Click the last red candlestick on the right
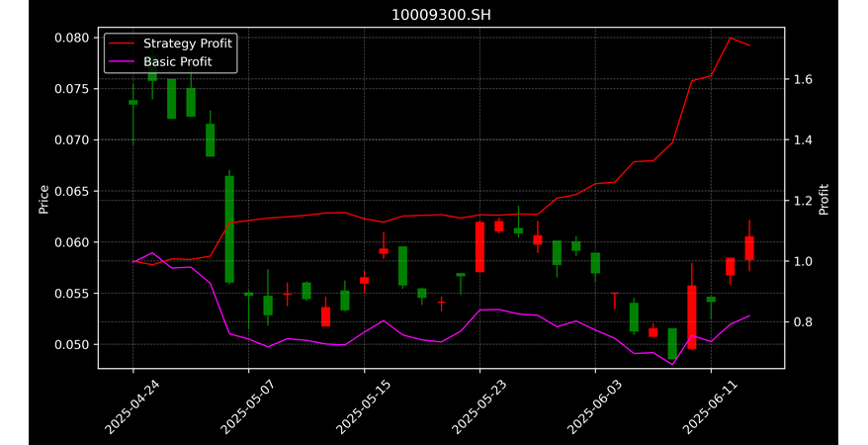 [x=749, y=248]
